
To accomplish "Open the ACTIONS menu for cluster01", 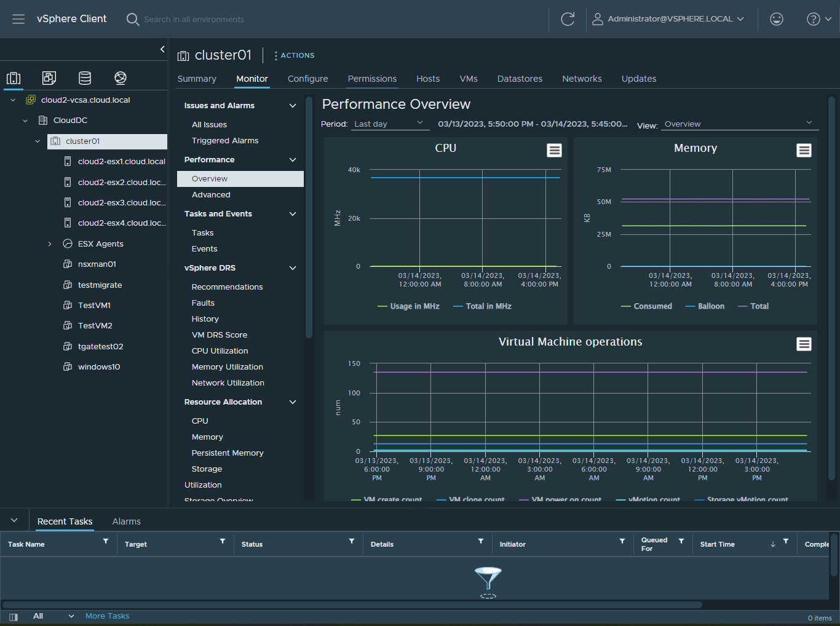I will (x=295, y=55).
